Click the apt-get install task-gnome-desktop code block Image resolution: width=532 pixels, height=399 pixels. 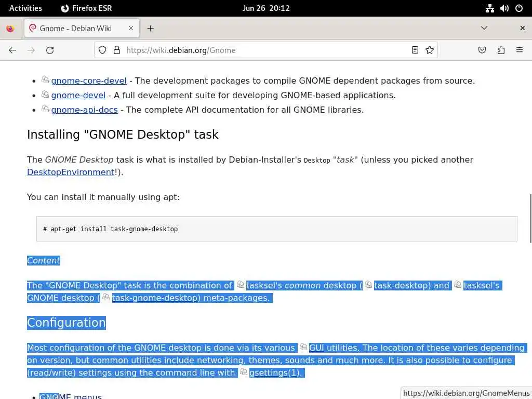point(277,229)
